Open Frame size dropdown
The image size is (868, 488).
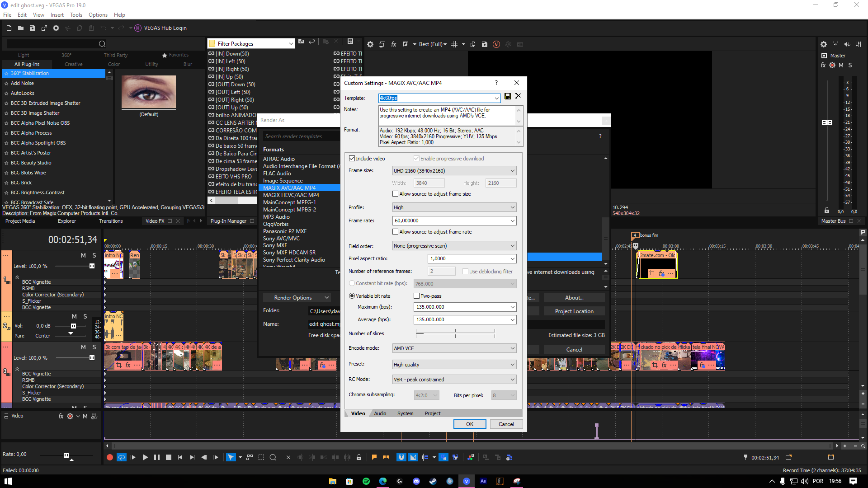[x=454, y=171]
